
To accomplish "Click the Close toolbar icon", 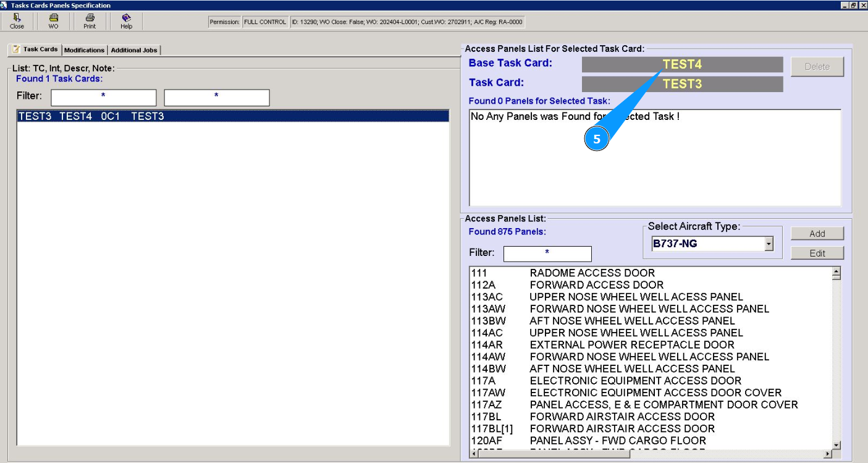I will 17,22.
